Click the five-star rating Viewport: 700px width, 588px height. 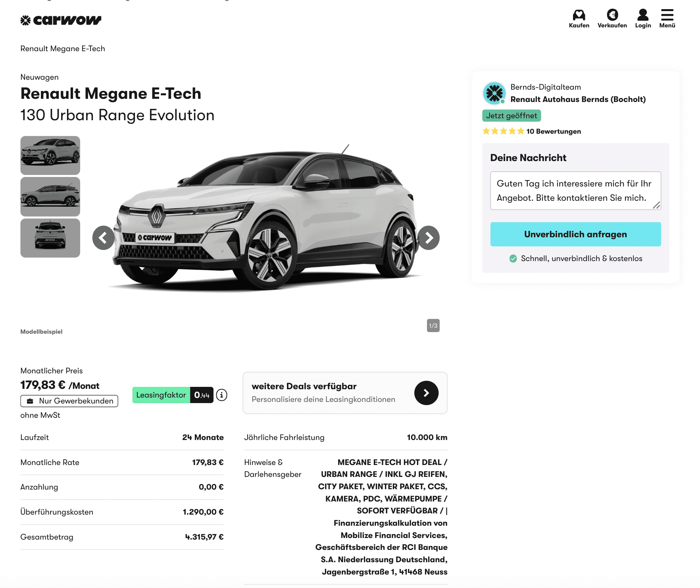[x=503, y=131]
